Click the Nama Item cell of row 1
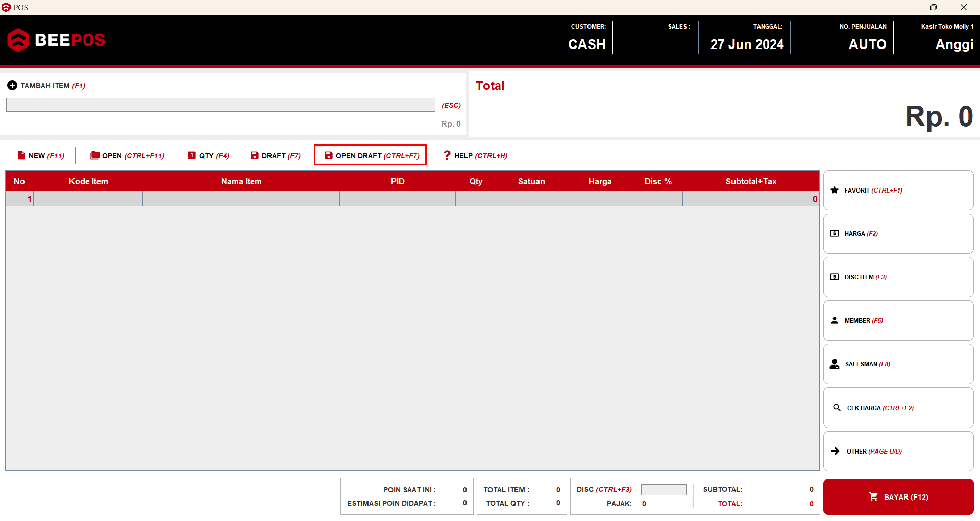Screen dimensions: 980x521 pos(241,199)
